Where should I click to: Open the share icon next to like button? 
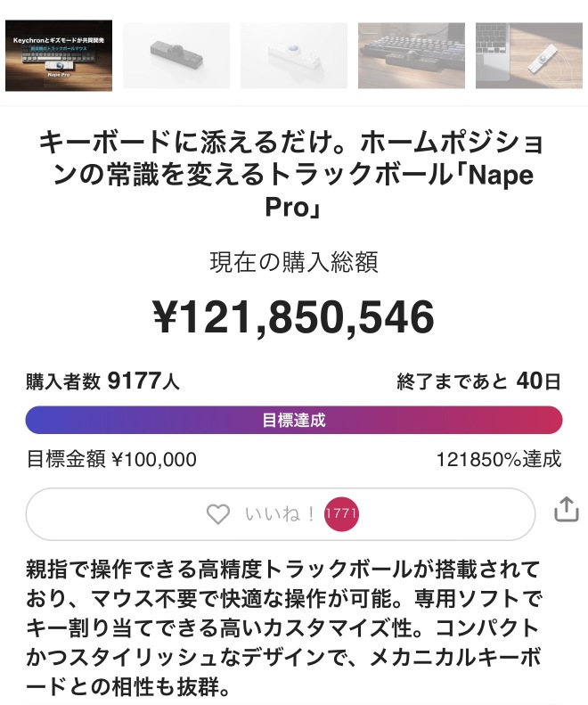coord(567,509)
